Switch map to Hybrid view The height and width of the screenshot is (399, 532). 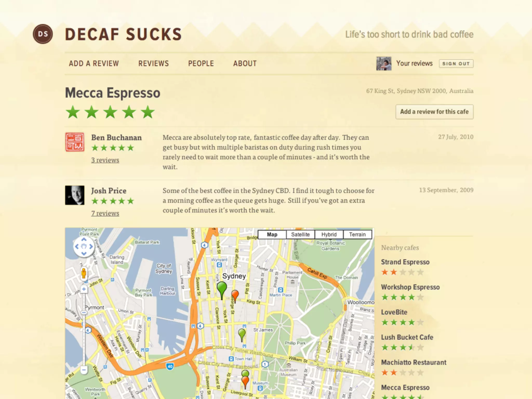[329, 235]
